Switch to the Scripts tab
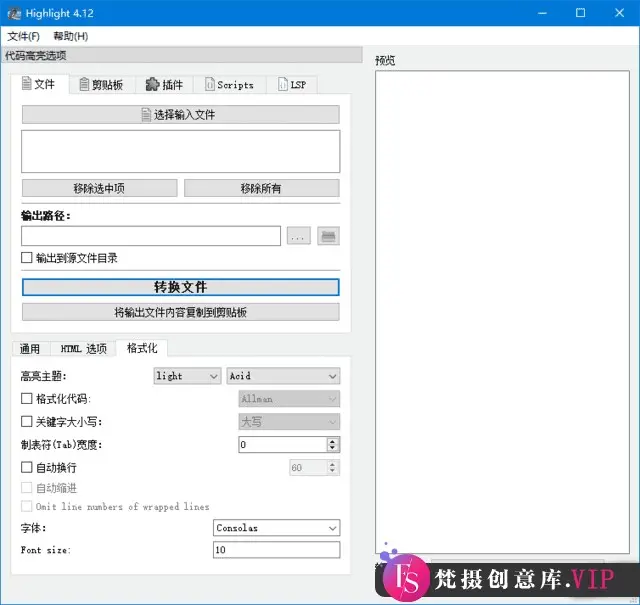 229,85
